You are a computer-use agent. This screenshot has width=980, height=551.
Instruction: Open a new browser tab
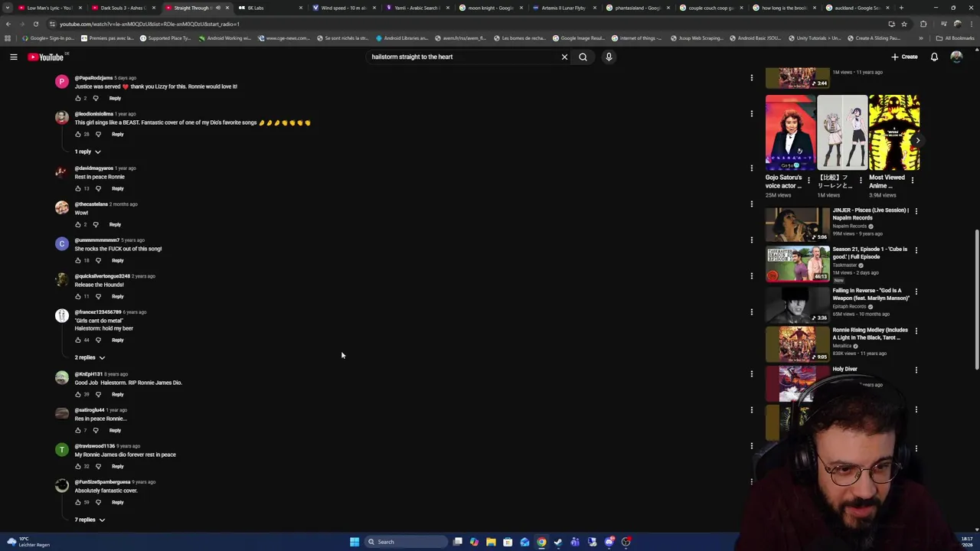(x=901, y=8)
